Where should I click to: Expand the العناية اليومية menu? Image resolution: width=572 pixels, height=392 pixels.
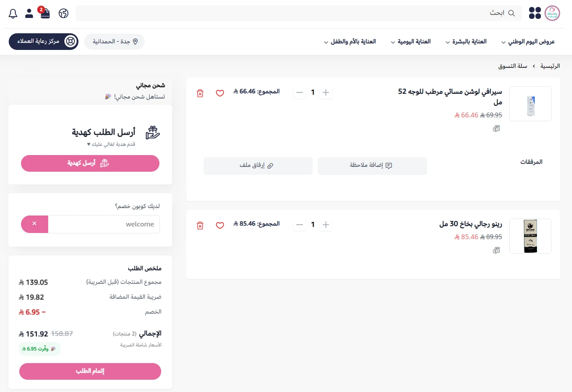click(x=410, y=42)
